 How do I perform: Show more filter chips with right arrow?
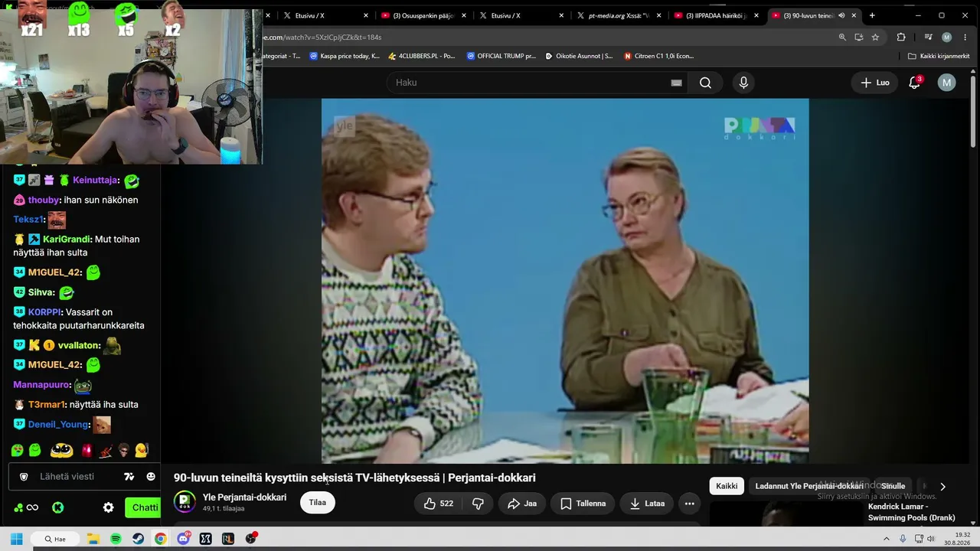click(x=942, y=486)
